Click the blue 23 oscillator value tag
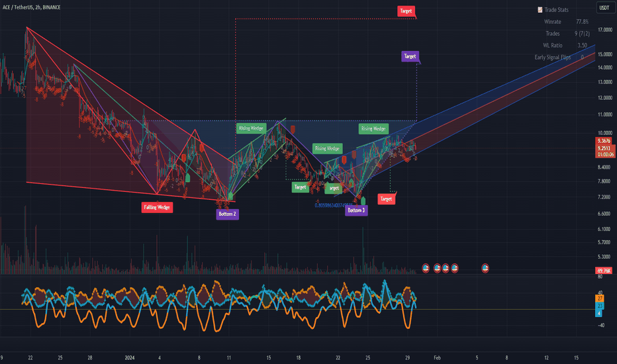This screenshot has height=364, width=617. pos(600,306)
